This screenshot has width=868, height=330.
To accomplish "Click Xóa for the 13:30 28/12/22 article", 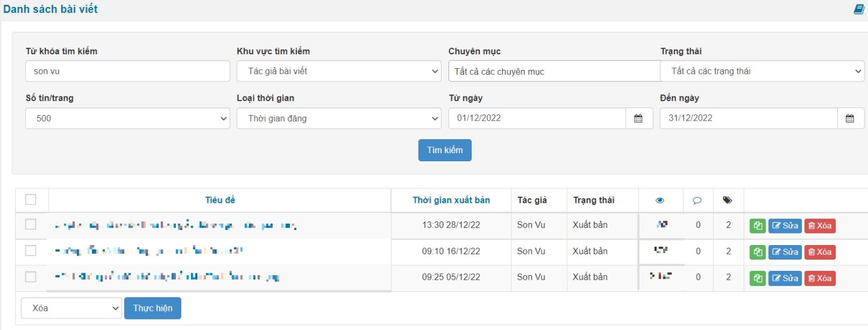I will 819,225.
